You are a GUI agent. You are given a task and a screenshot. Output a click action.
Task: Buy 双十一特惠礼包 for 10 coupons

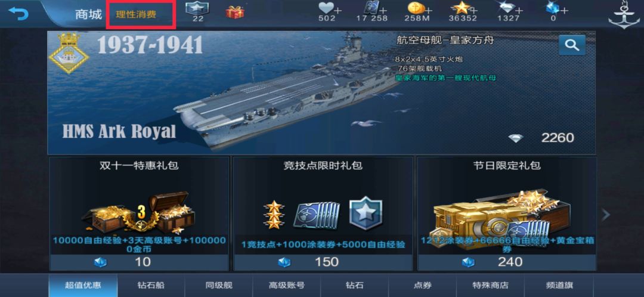pos(139,262)
